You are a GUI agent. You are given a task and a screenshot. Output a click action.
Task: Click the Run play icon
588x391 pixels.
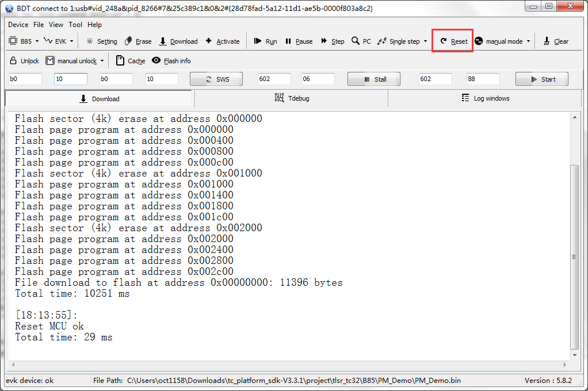click(x=258, y=41)
